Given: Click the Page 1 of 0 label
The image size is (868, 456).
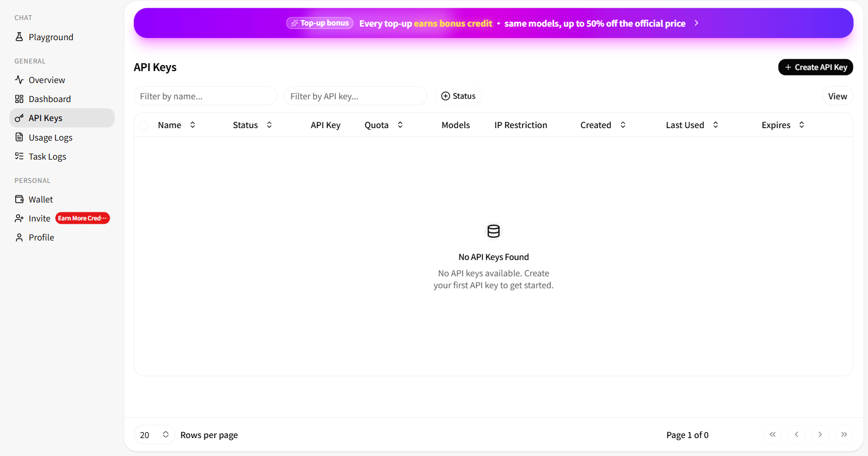Looking at the screenshot, I should click(687, 435).
